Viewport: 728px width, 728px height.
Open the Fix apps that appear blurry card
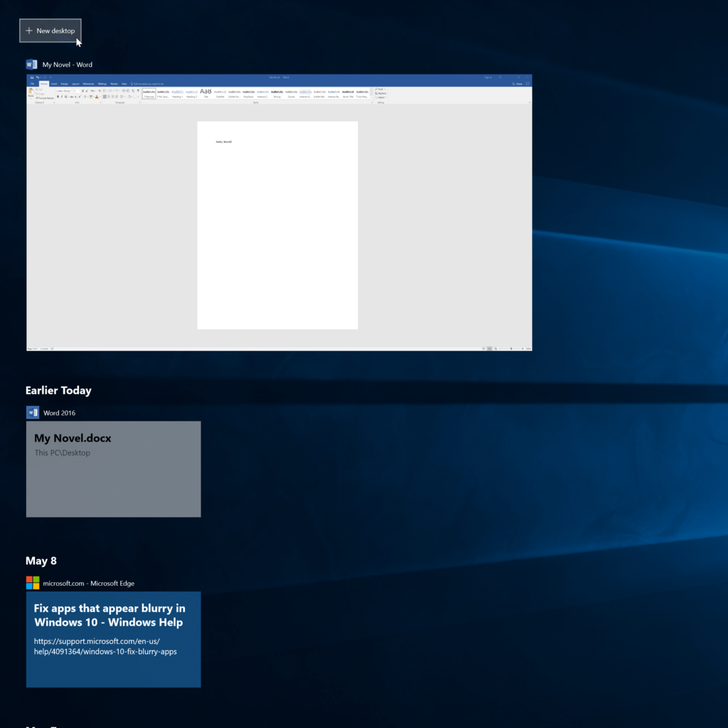pos(113,639)
